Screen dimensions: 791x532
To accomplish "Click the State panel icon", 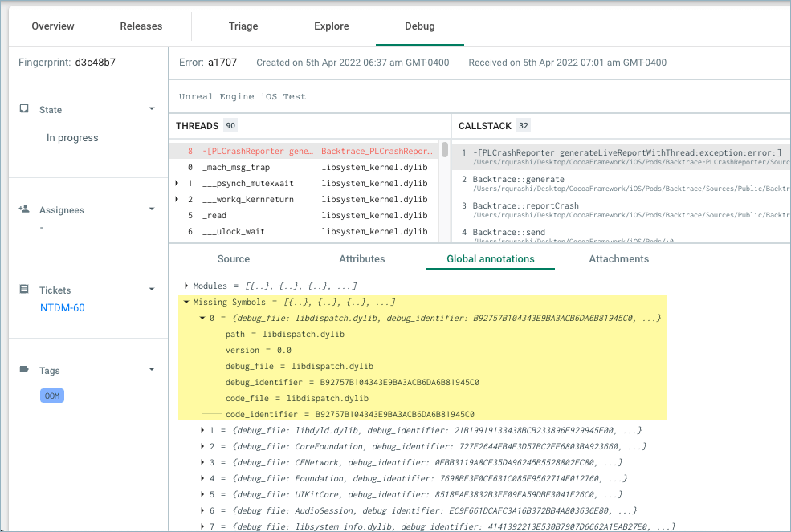I will click(x=24, y=109).
